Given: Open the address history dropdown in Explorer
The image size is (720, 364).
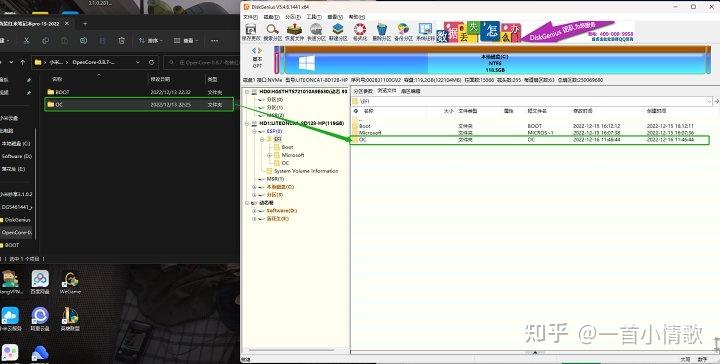Looking at the screenshot, I should tap(138, 62).
